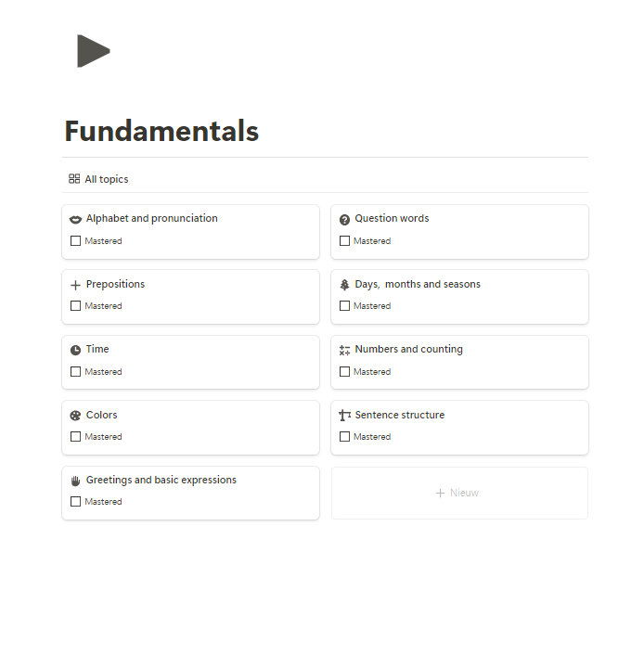Add a new card with the Nieuw button

(x=458, y=493)
